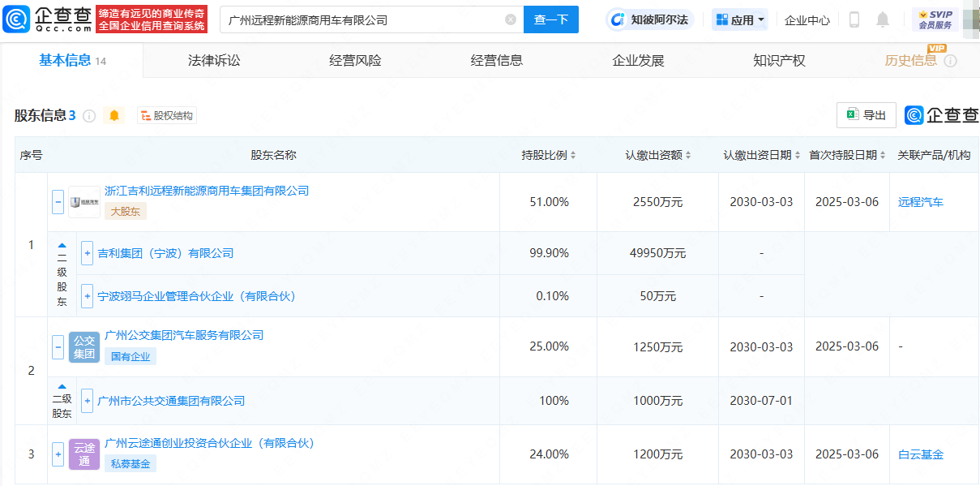Switch to the 法律诉讼 tab
The image size is (980, 486).
[214, 61]
